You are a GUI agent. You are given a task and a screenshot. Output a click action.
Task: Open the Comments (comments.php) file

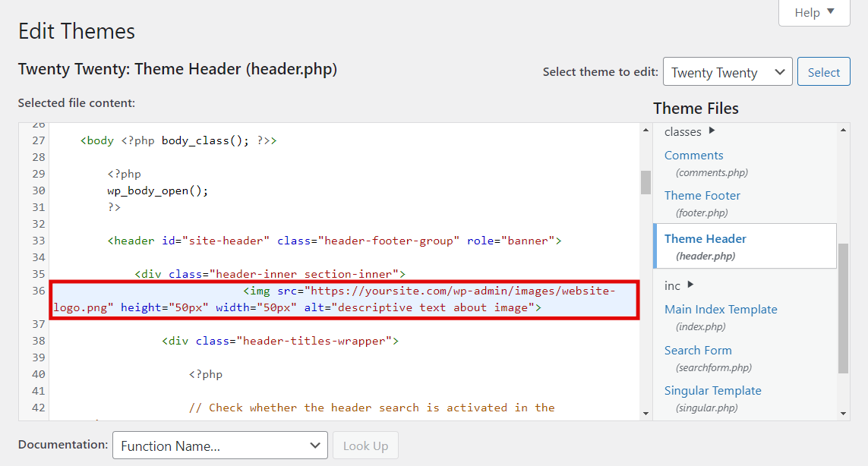click(693, 155)
